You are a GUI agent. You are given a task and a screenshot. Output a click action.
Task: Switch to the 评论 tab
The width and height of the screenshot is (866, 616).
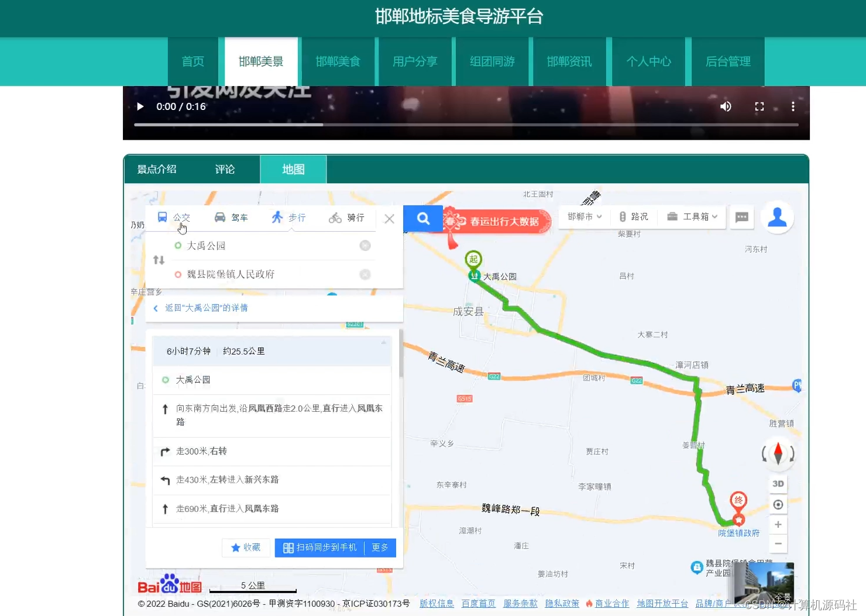225,169
